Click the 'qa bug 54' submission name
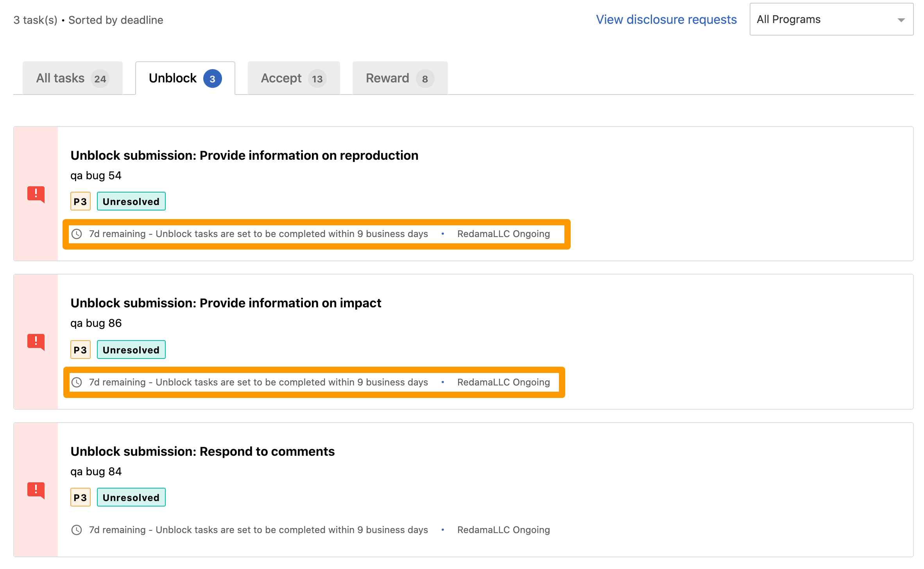 tap(96, 176)
